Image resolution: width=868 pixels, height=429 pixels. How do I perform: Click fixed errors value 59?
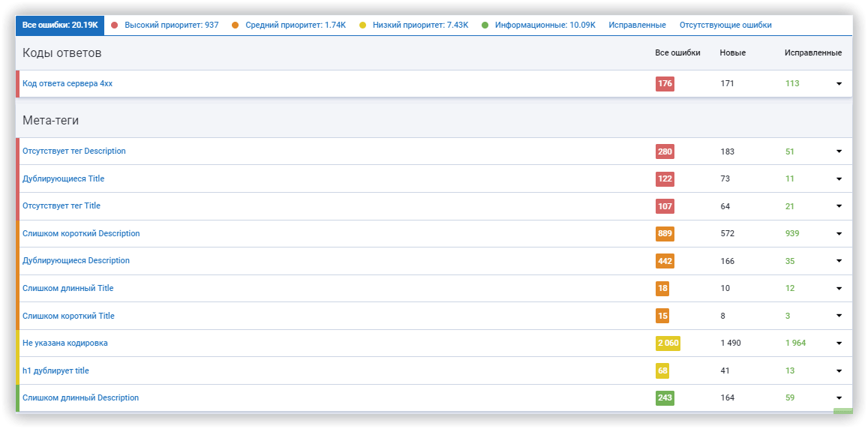[790, 398]
